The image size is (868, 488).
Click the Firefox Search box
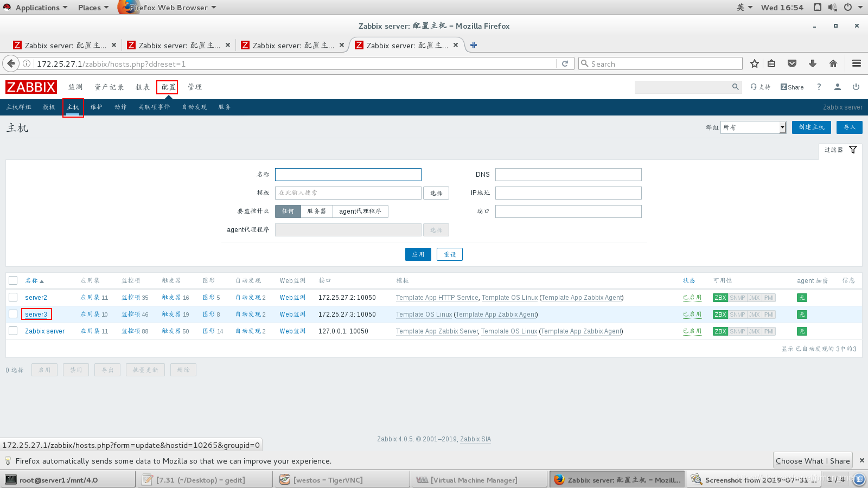pos(660,63)
